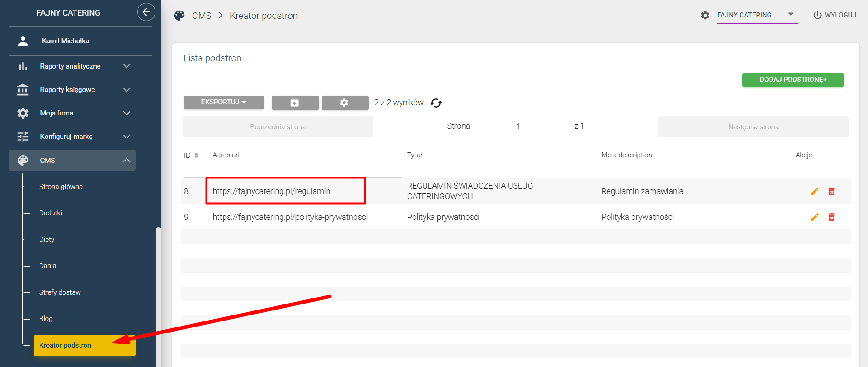Click the Moja firma gear icon
The width and height of the screenshot is (868, 367).
click(23, 113)
